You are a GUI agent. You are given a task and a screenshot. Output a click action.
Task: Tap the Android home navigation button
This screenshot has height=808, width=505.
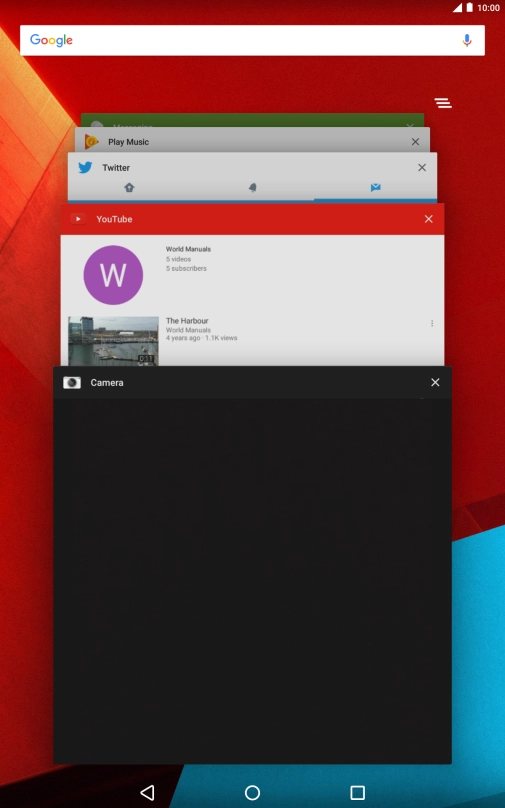[252, 793]
